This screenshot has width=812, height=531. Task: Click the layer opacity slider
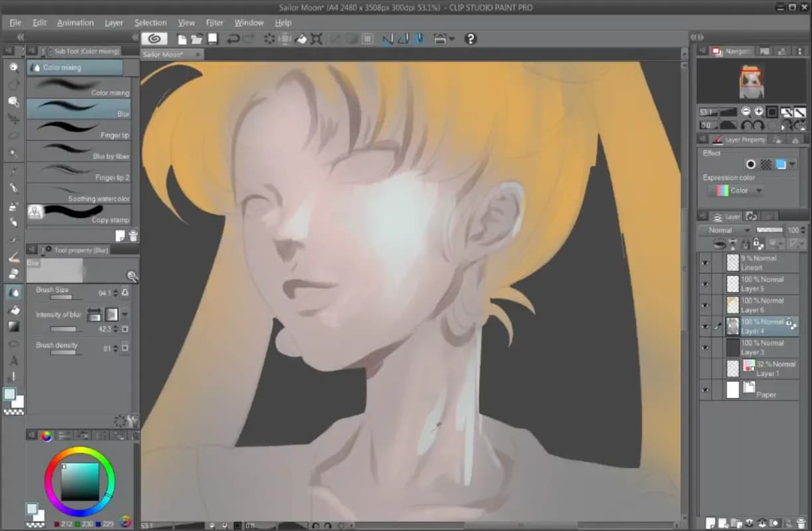pos(770,230)
